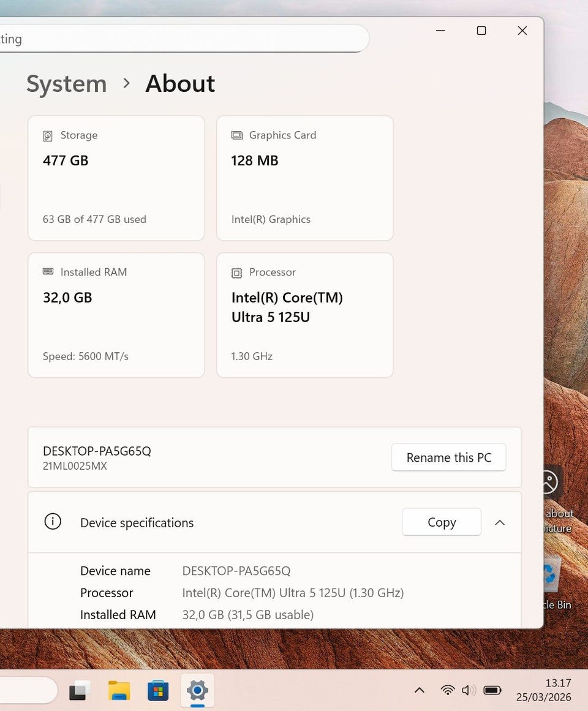Click the Storage drive icon
588x711 pixels.
pyautogui.click(x=48, y=136)
